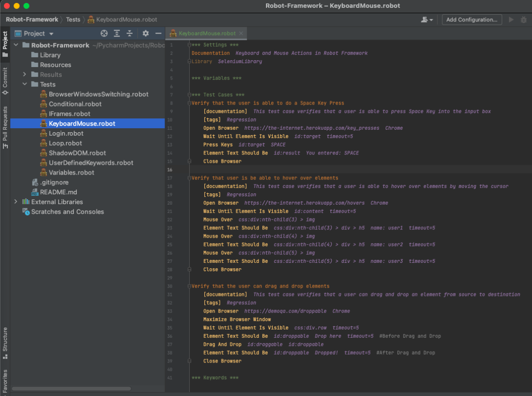
Task: Click the Collapse All icon in Project toolbar
Action: click(x=129, y=33)
